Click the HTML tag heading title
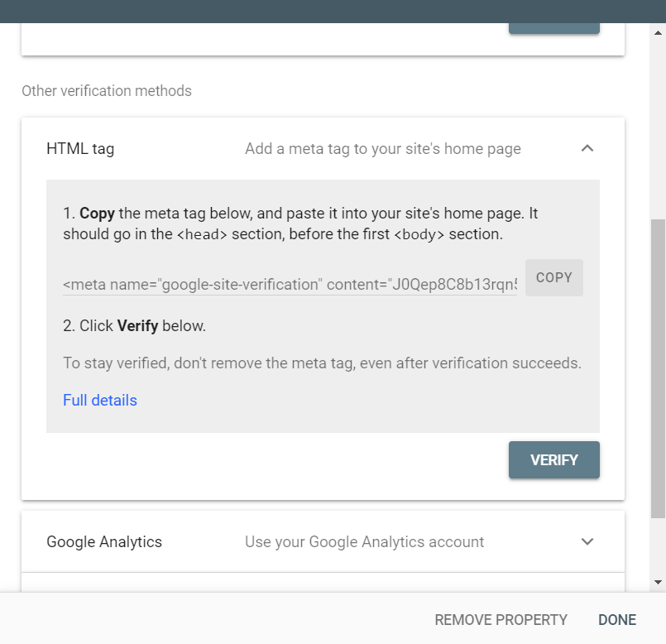The height and width of the screenshot is (644, 666). point(80,149)
